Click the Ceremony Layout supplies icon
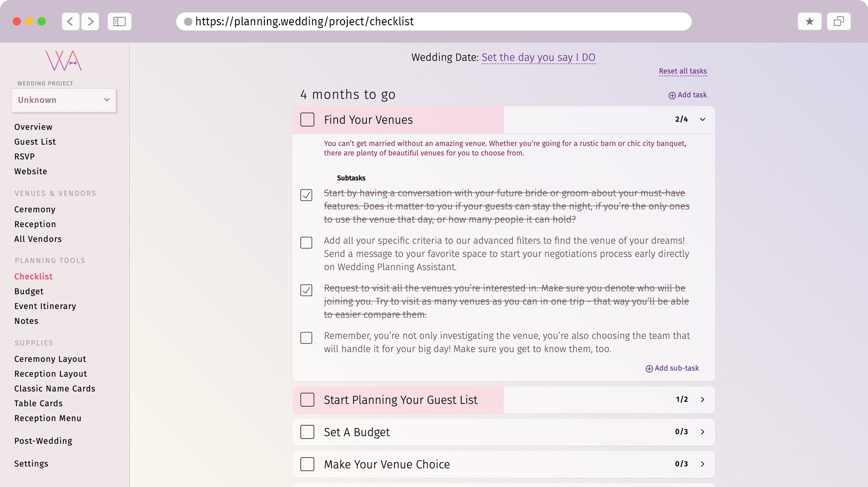Viewport: 868px width, 487px height. [50, 359]
